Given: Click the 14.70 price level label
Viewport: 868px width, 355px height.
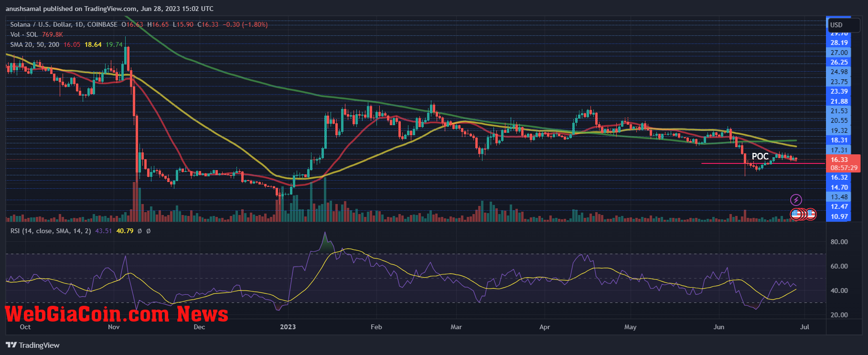Looking at the screenshot, I should 839,187.
